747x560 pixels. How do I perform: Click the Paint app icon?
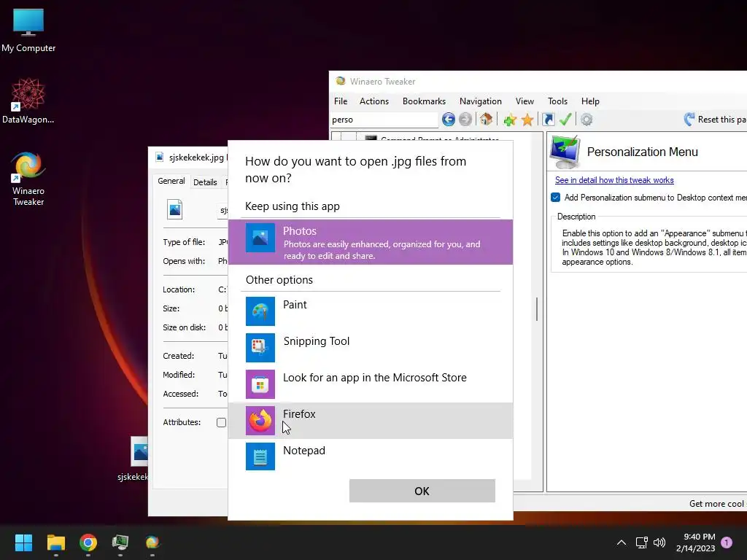point(260,311)
